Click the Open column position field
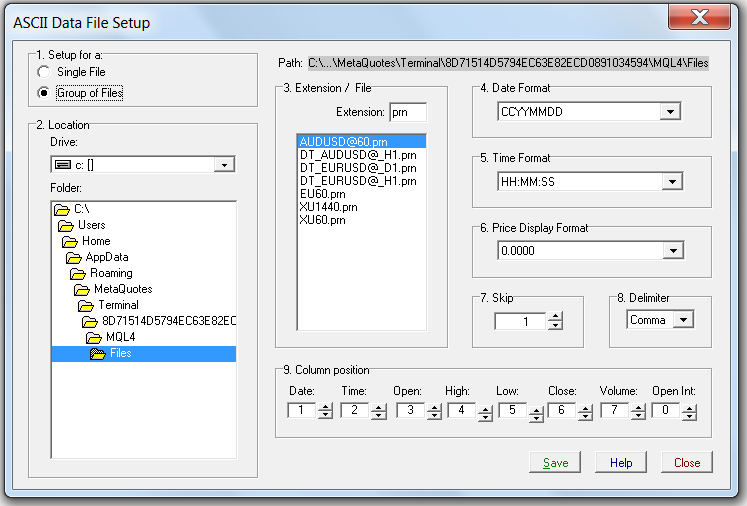This screenshot has height=506, width=747. 410,410
